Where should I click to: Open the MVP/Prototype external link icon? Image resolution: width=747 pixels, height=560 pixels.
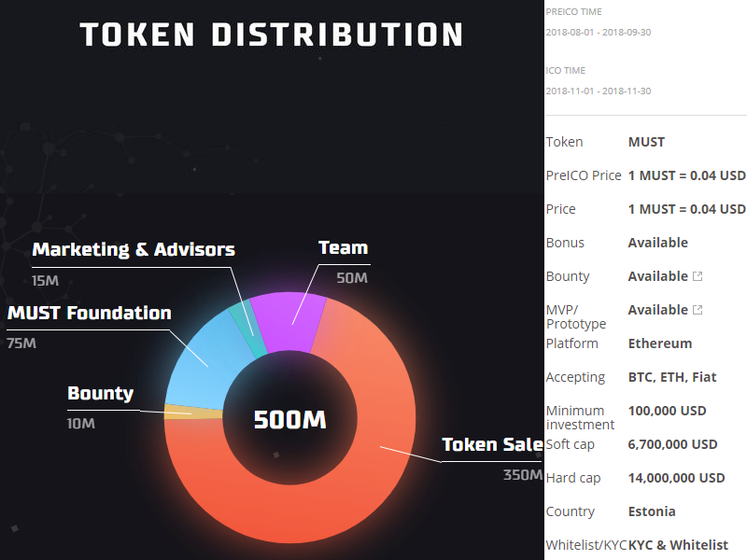pyautogui.click(x=698, y=310)
